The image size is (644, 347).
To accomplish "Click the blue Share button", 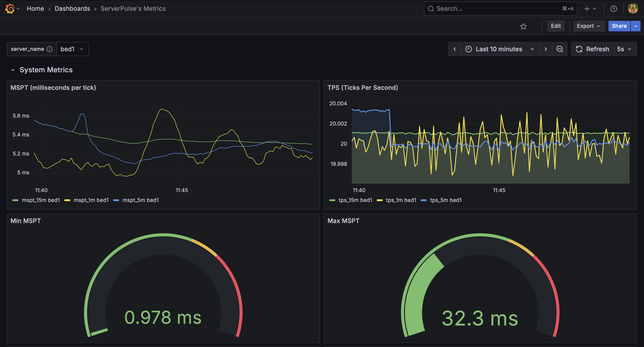I will 619,26.
